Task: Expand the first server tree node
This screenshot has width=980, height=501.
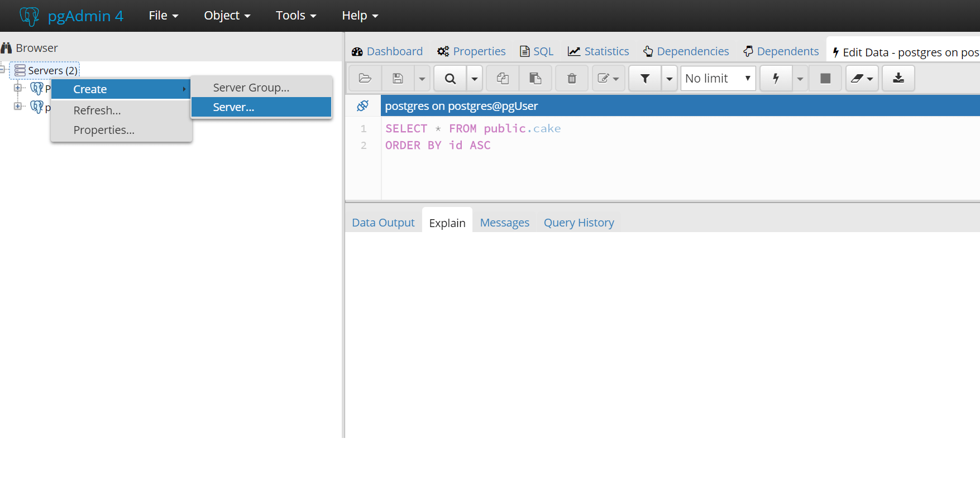Action: click(18, 88)
